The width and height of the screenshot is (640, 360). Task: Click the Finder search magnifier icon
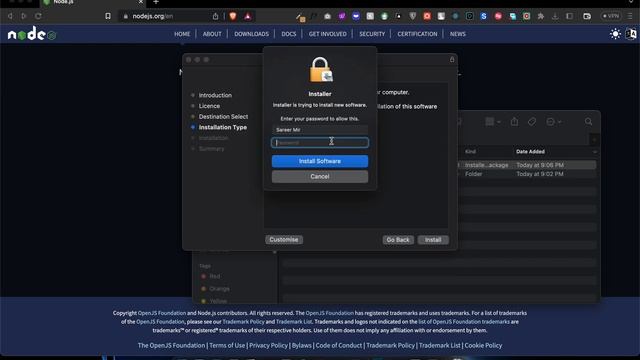tap(588, 122)
